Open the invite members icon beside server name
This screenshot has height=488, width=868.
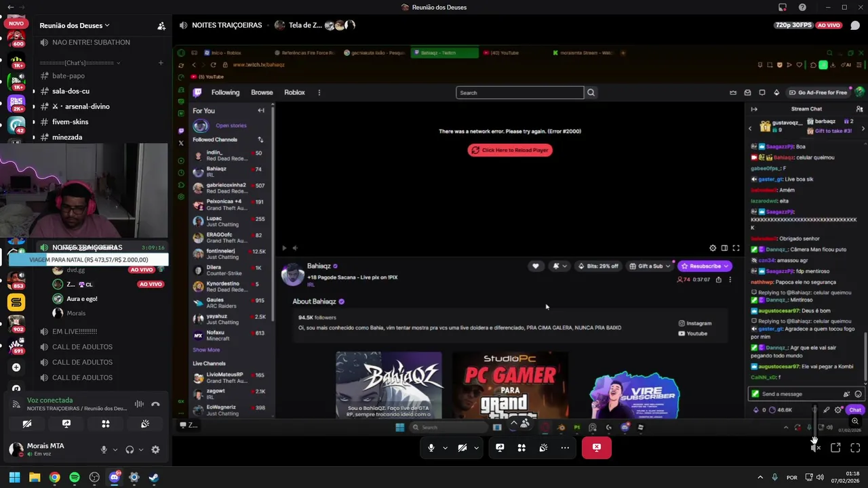[161, 26]
